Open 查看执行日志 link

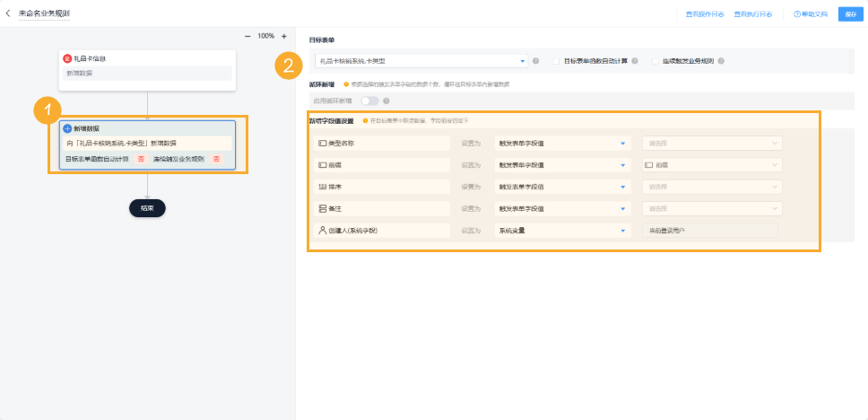(753, 14)
